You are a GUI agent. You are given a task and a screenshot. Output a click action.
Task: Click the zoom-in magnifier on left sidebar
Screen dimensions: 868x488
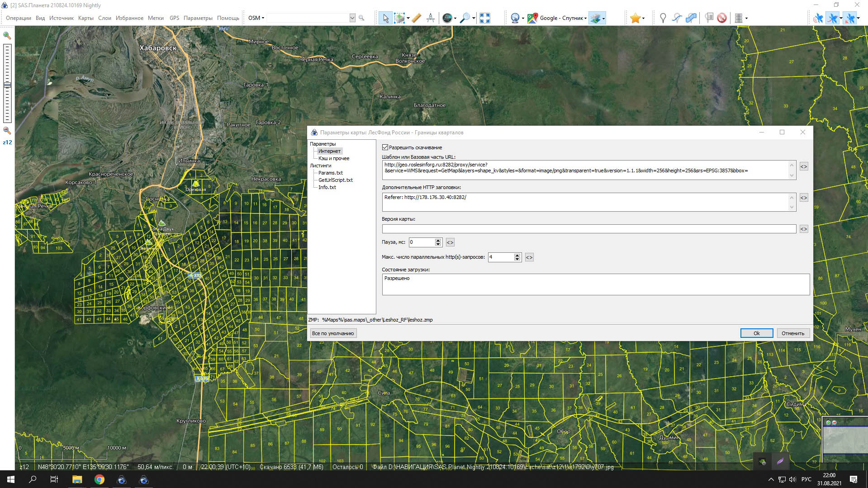[7, 35]
